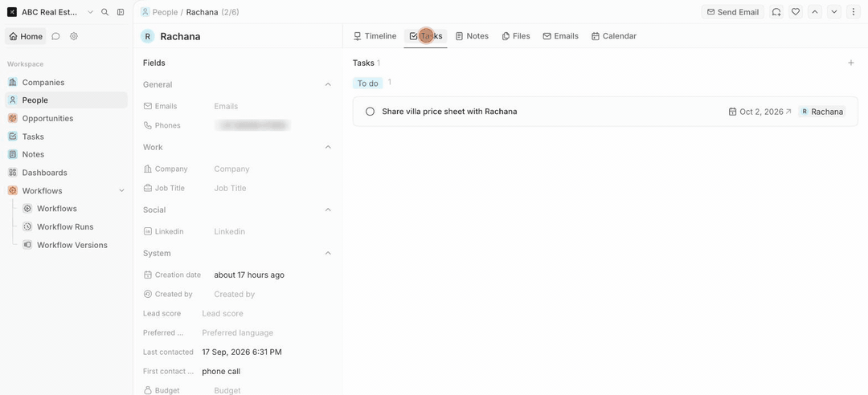Click the Creation date calendar icon

[147, 275]
